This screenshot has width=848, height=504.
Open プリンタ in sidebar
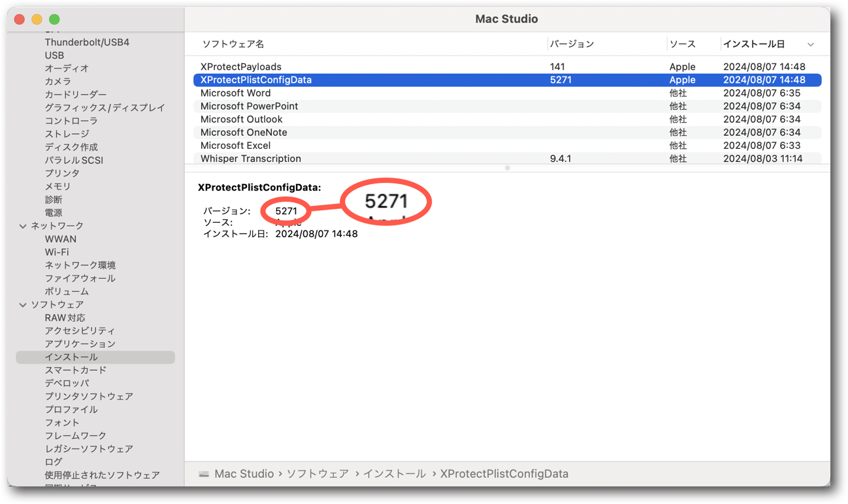pyautogui.click(x=62, y=173)
